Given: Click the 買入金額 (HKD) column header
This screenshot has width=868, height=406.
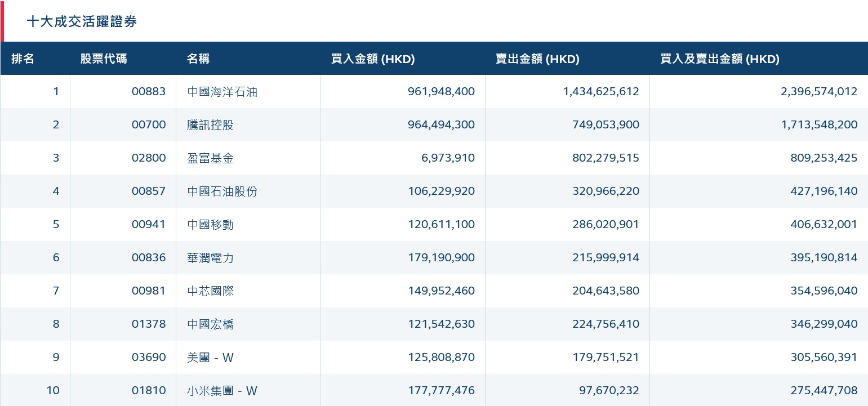Looking at the screenshot, I should [x=373, y=59].
